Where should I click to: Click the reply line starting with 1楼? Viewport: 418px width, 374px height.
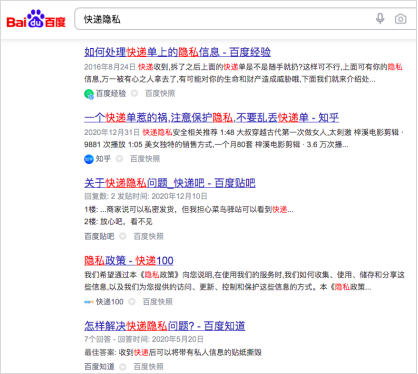click(189, 210)
